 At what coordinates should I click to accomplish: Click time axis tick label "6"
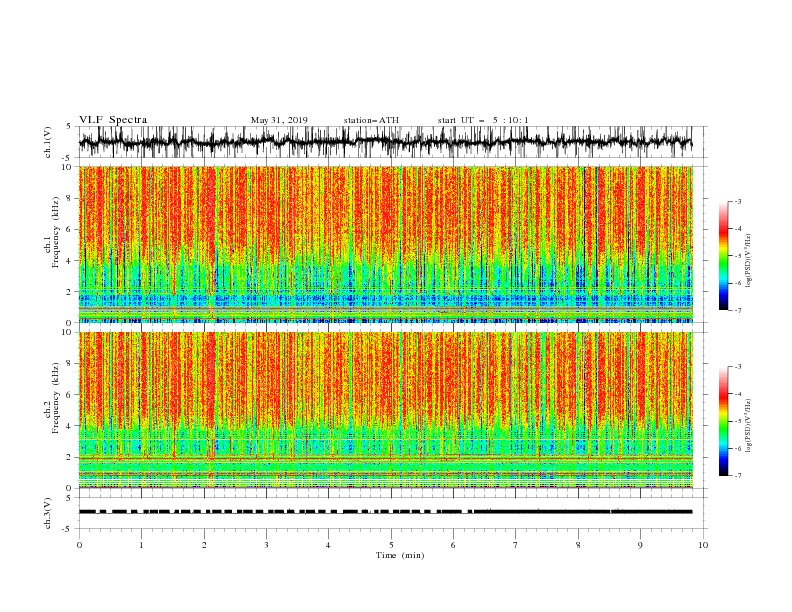click(x=453, y=545)
